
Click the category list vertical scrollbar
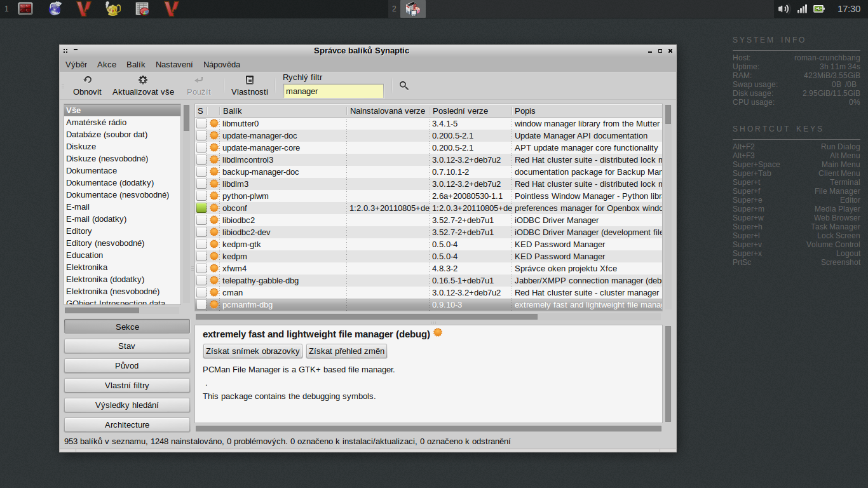pos(186,118)
